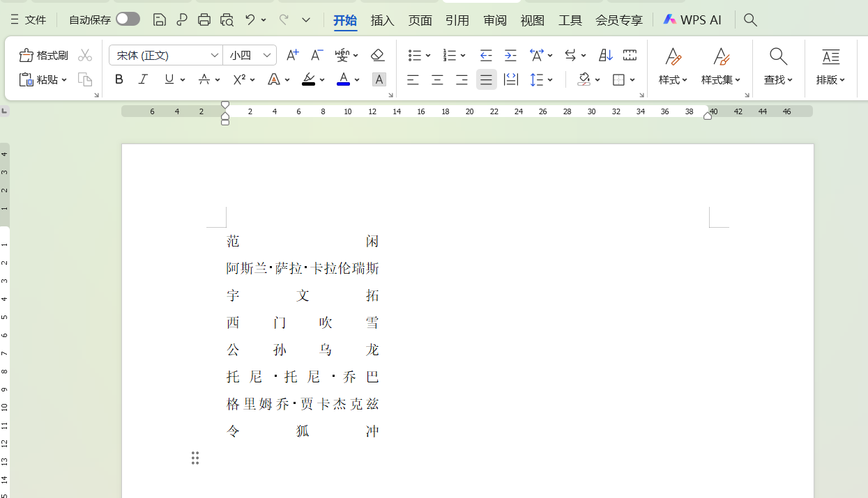Screen dimensions: 868x498
Task: Open WPS AI
Action: (x=692, y=20)
